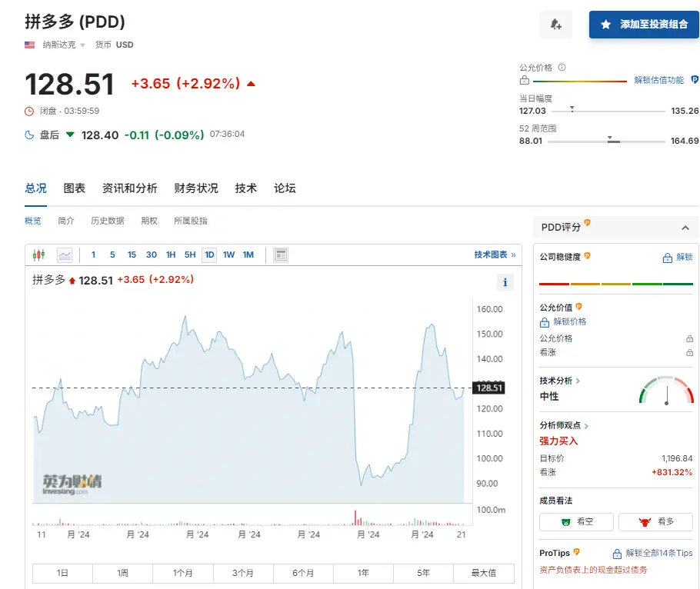This screenshot has width=700, height=589.
Task: Set chart interval to 1M
Action: [x=248, y=255]
